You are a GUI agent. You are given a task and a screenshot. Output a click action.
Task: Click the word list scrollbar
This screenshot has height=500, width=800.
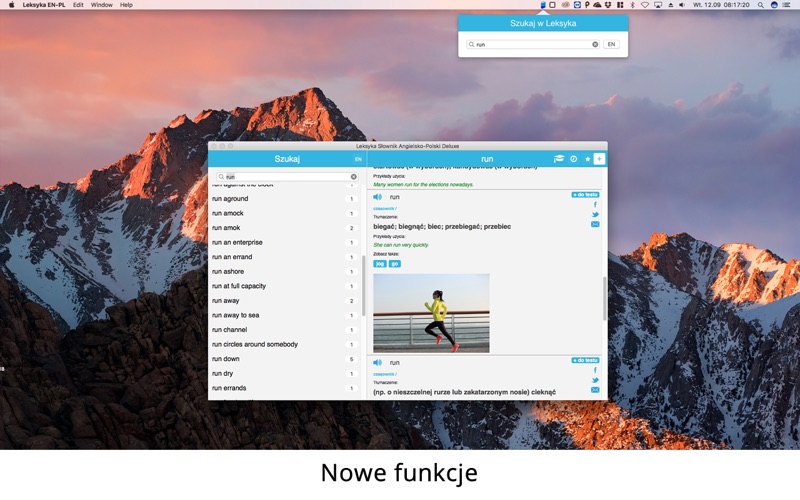(x=364, y=286)
